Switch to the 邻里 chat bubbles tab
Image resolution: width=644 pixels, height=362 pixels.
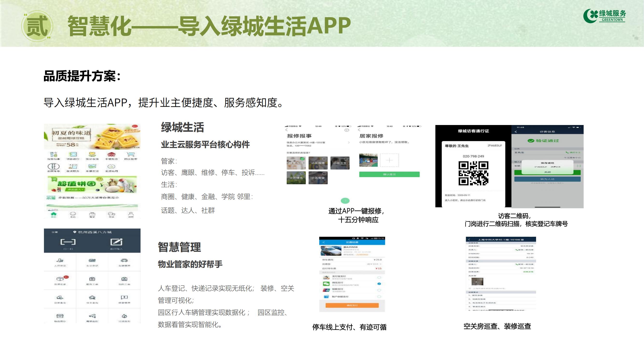pos(111,215)
